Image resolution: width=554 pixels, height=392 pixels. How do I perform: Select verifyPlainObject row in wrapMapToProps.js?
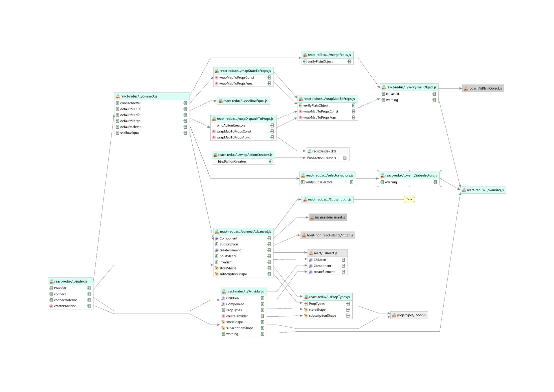point(327,106)
